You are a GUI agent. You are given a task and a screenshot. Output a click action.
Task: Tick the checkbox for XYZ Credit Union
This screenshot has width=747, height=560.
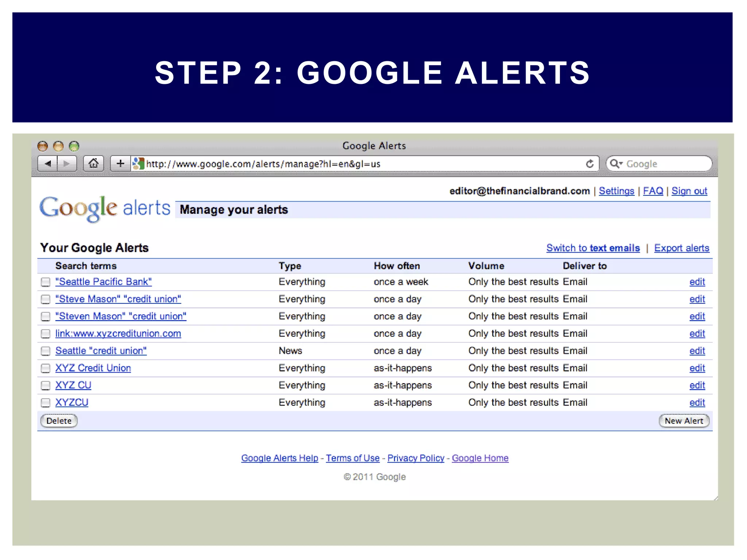[46, 368]
